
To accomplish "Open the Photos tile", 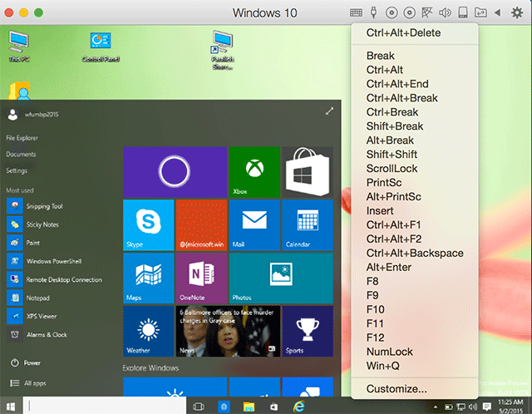I will click(x=281, y=278).
